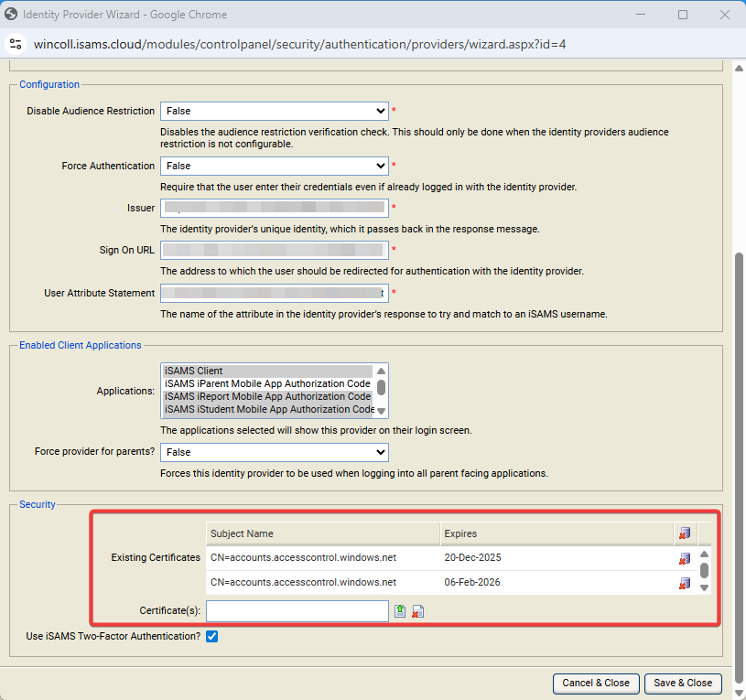Select iSAMS iStudent Mobile App Authorization Code

[x=267, y=409]
